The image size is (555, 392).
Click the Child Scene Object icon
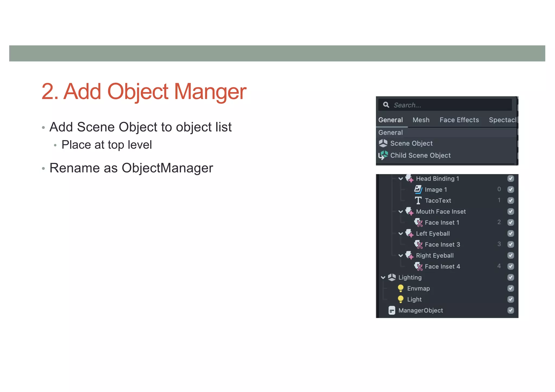point(383,155)
